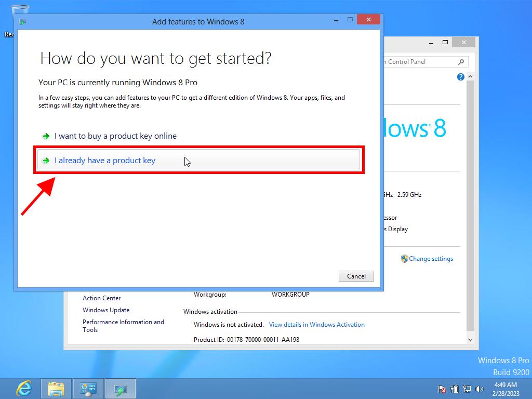
Task: Open the Action Center flag tray icon
Action: (442, 389)
